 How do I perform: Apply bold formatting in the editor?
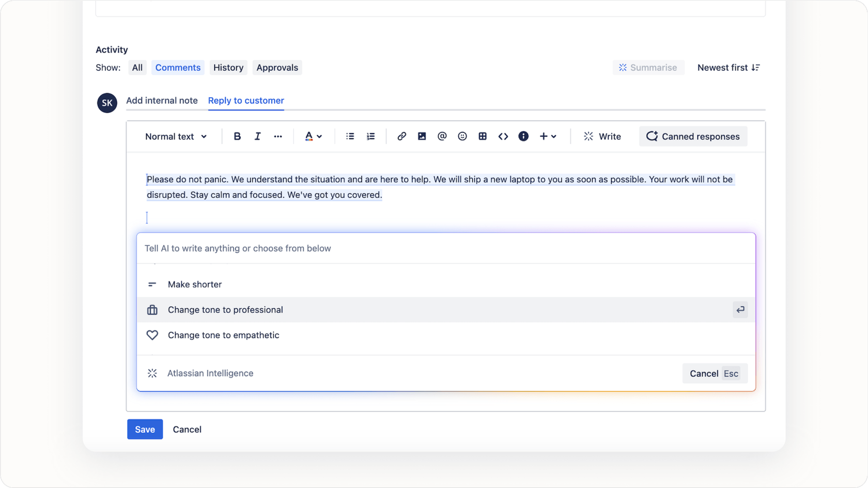237,136
